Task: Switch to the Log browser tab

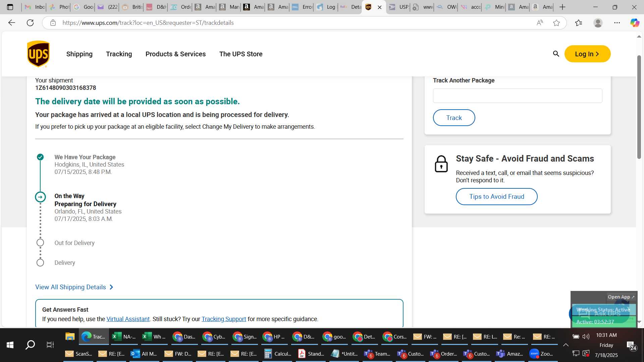Action: (326, 7)
